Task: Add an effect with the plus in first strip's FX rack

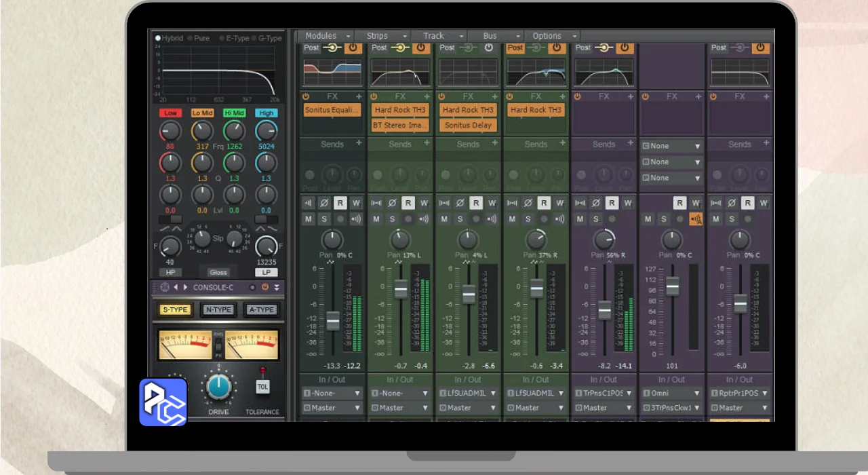Action: [359, 97]
